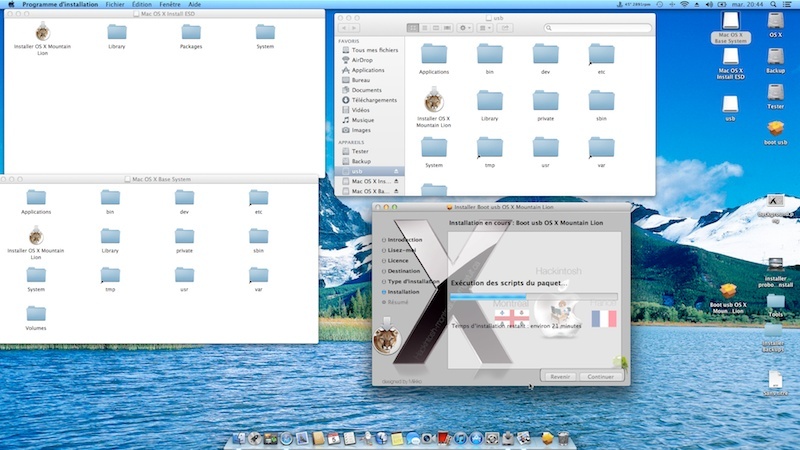The height and width of the screenshot is (450, 800).
Task: Switch usb window to Cover Flow view
Action: (x=447, y=28)
